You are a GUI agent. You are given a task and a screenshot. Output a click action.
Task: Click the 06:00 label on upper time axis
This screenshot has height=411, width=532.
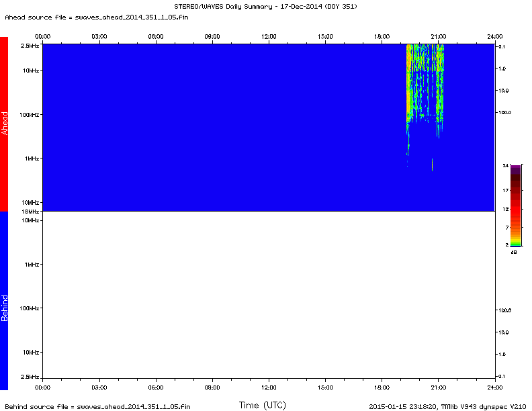(156, 37)
